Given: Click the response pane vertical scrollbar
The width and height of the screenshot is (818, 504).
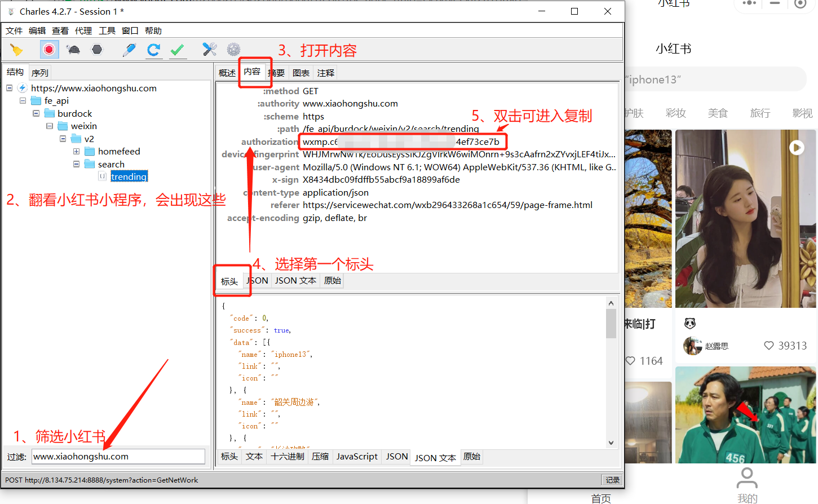Looking at the screenshot, I should coord(611,373).
